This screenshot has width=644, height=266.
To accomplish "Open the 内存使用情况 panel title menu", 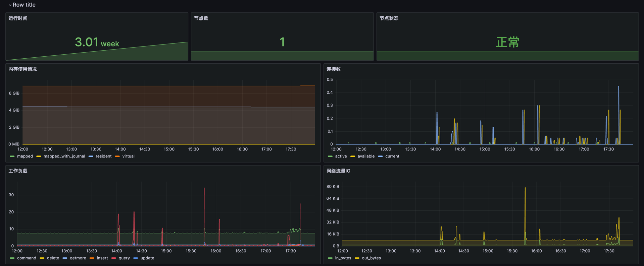I will point(22,69).
